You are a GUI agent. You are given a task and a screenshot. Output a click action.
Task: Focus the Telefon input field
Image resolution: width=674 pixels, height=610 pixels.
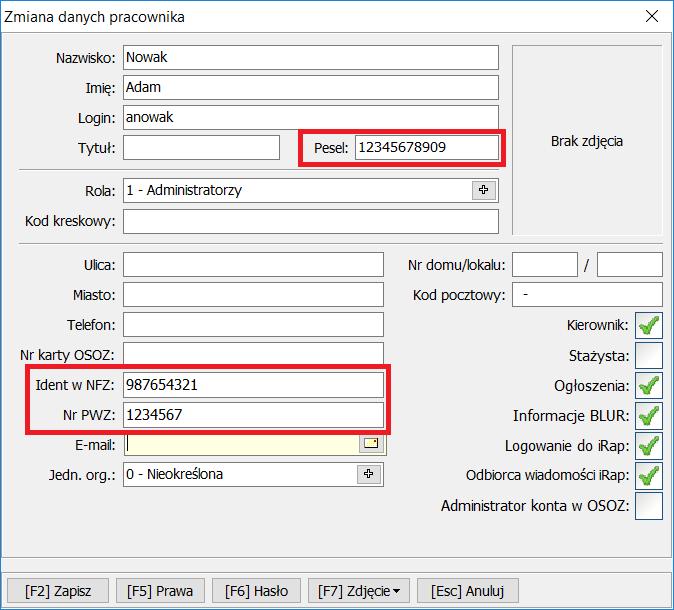click(x=253, y=325)
